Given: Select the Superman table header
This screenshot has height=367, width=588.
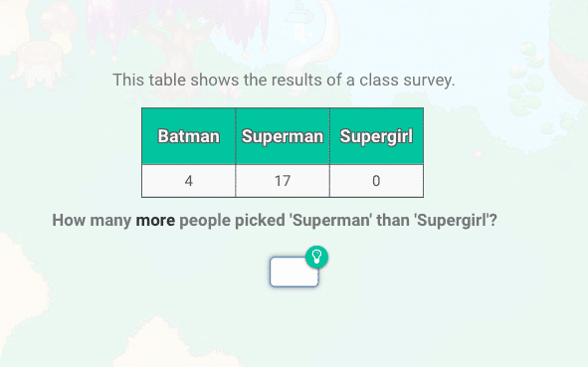Looking at the screenshot, I should [283, 136].
